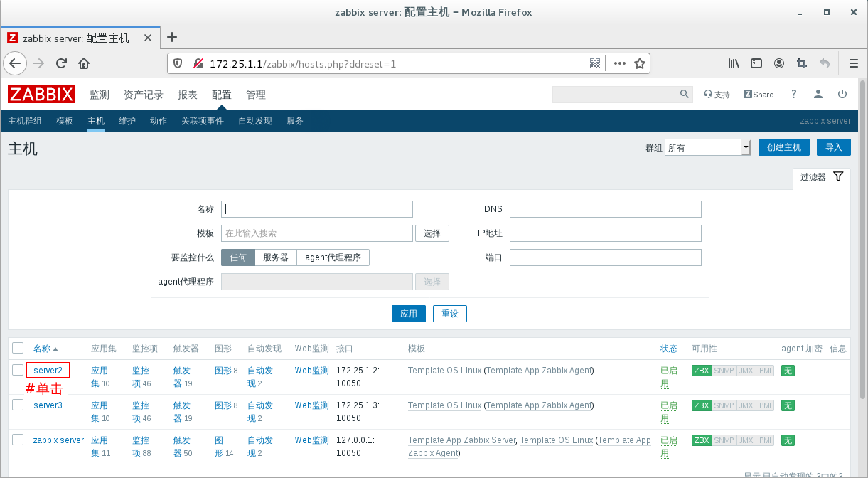Click the SNMP badge for server2
The height and width of the screenshot is (478, 868).
pyautogui.click(x=724, y=371)
